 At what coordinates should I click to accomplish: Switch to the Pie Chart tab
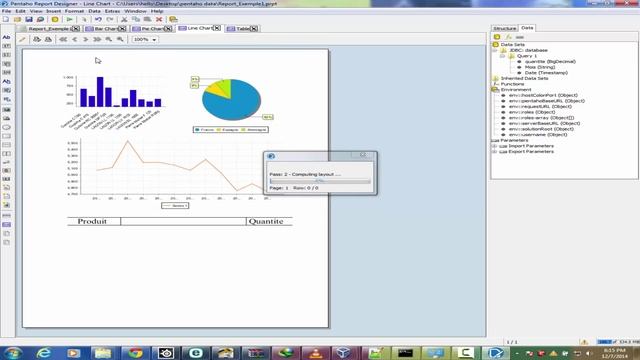[152, 29]
